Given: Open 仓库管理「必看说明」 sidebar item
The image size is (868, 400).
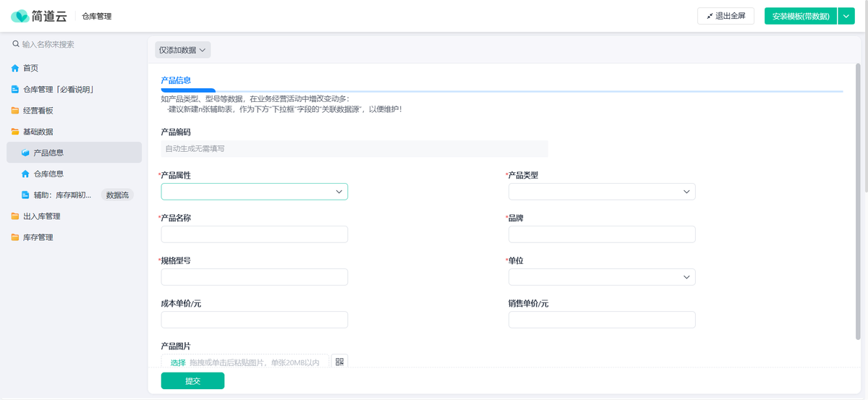Looking at the screenshot, I should [59, 90].
